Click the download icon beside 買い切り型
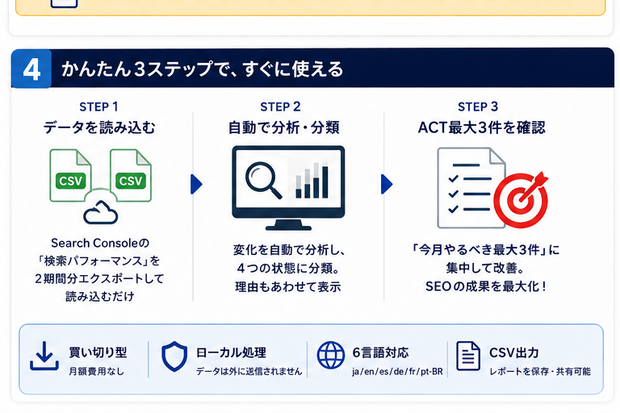The width and height of the screenshot is (620, 413). (44, 356)
